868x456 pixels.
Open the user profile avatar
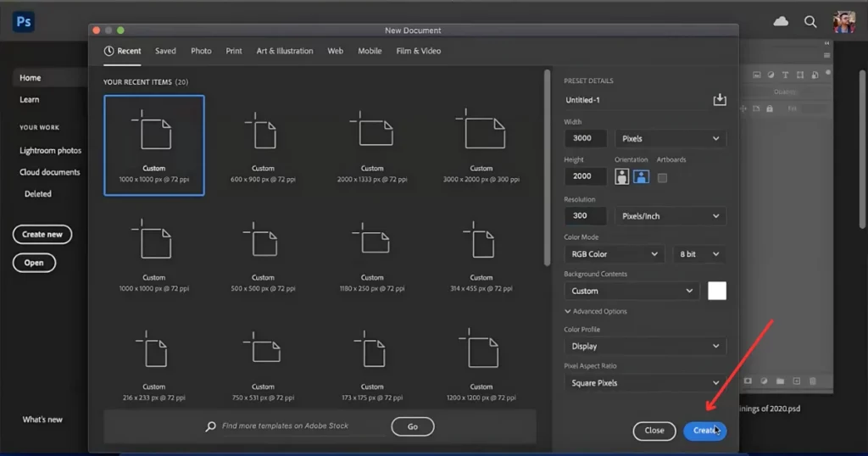(844, 22)
